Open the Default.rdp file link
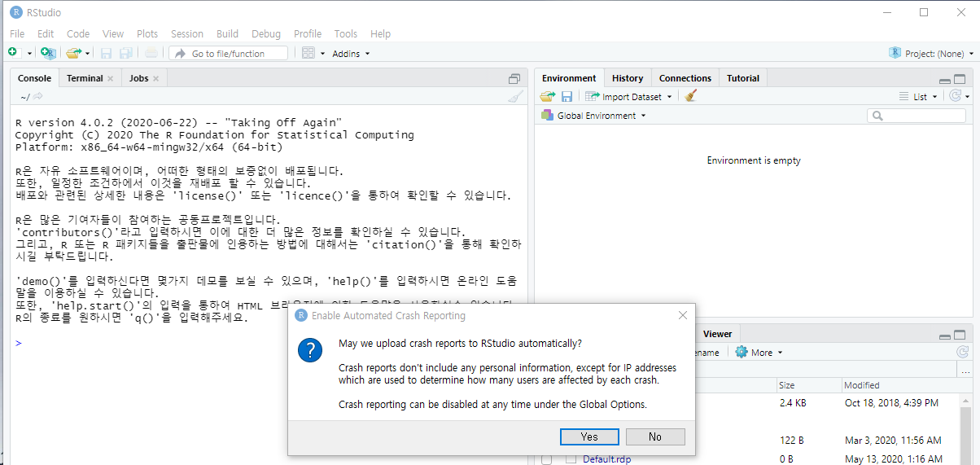 (x=606, y=459)
